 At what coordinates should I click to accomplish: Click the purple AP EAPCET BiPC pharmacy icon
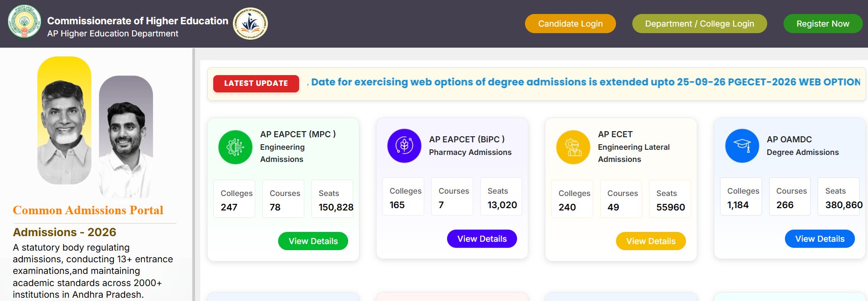click(404, 146)
